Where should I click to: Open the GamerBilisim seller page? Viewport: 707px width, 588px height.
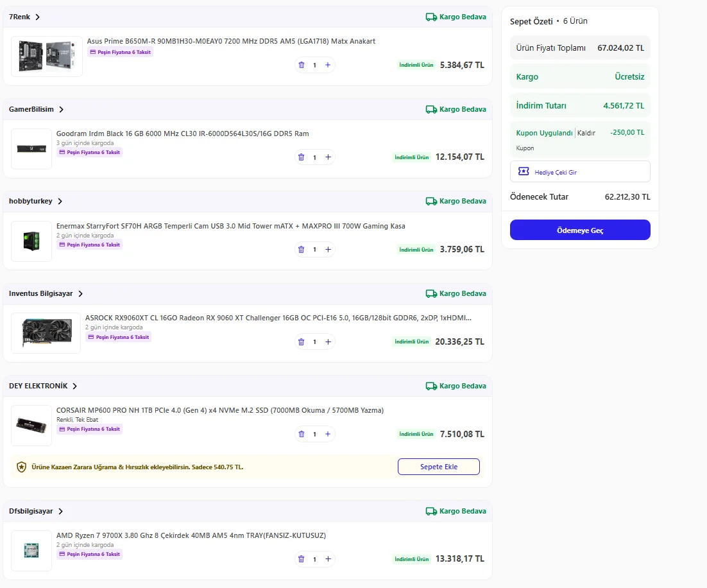click(31, 109)
